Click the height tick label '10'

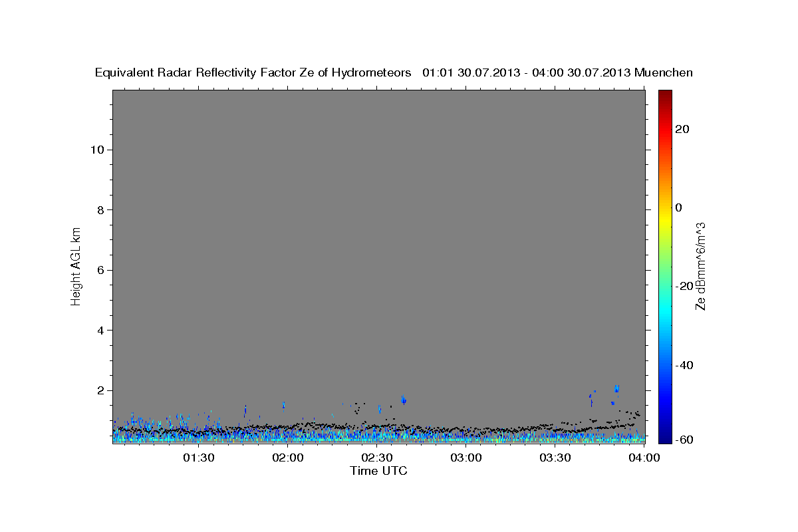[97, 150]
